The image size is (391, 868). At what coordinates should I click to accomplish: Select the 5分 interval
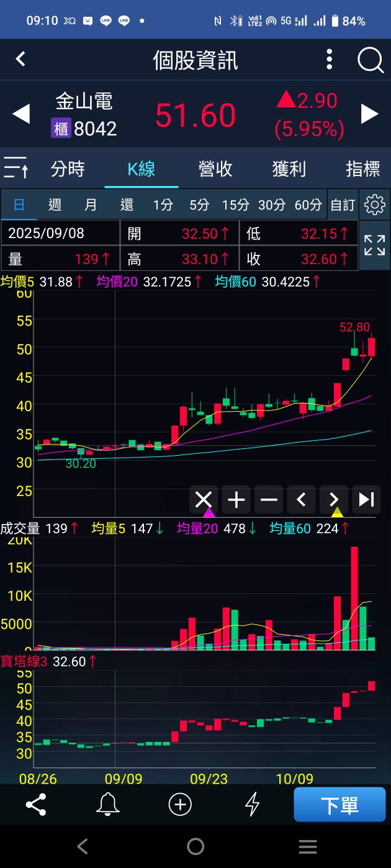pos(199,205)
